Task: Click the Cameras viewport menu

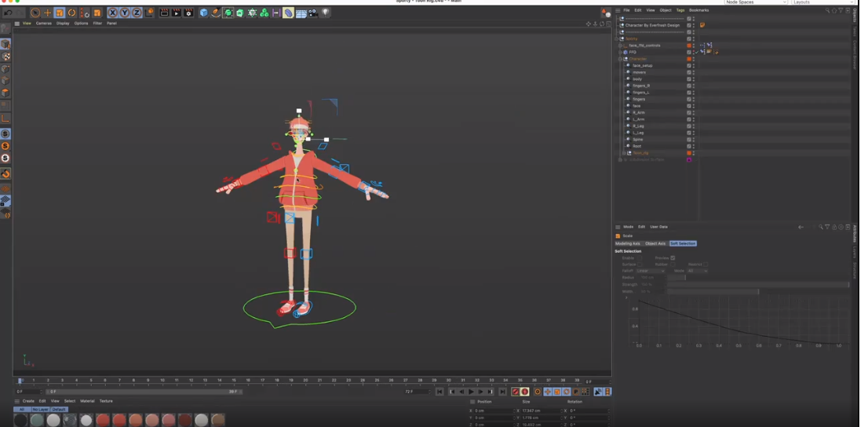Action: [x=43, y=24]
